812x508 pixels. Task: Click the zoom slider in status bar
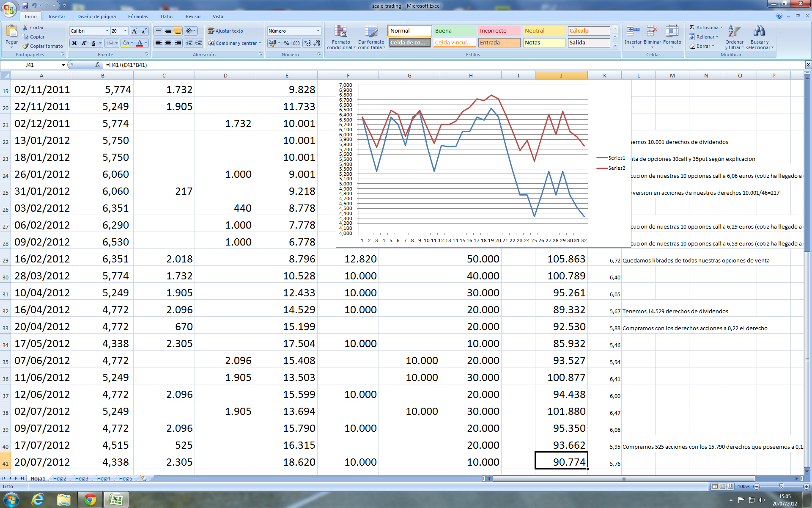point(781,486)
